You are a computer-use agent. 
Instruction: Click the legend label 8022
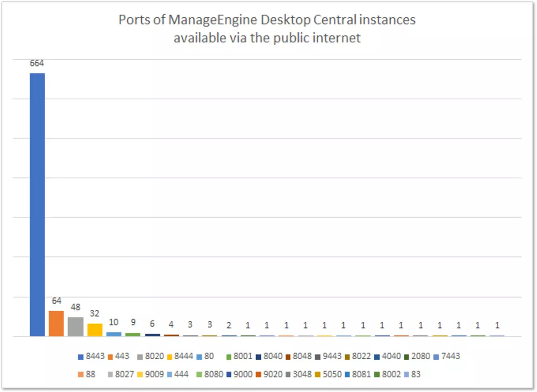(x=361, y=356)
